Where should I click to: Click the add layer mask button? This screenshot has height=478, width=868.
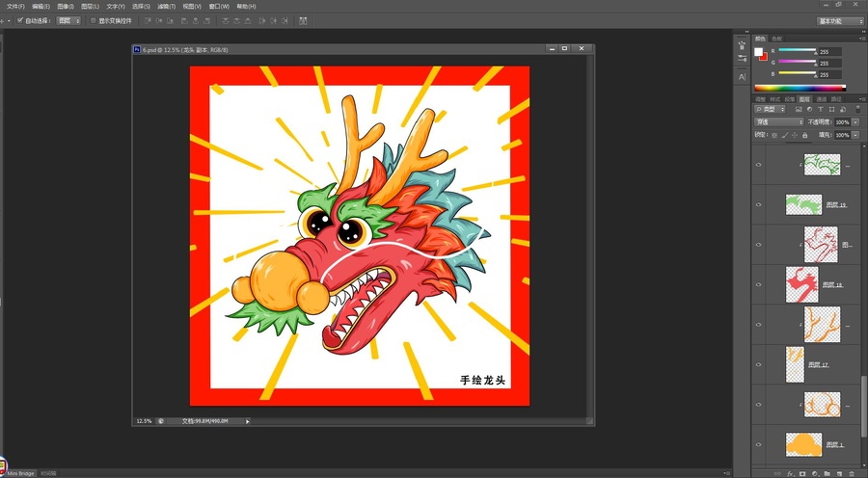802,474
